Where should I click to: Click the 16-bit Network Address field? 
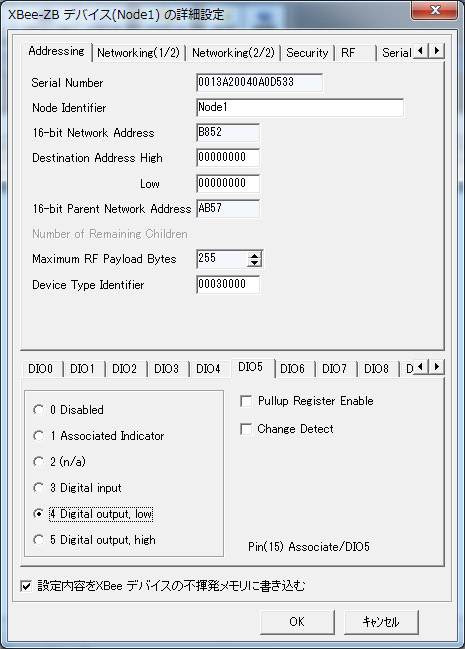click(228, 132)
